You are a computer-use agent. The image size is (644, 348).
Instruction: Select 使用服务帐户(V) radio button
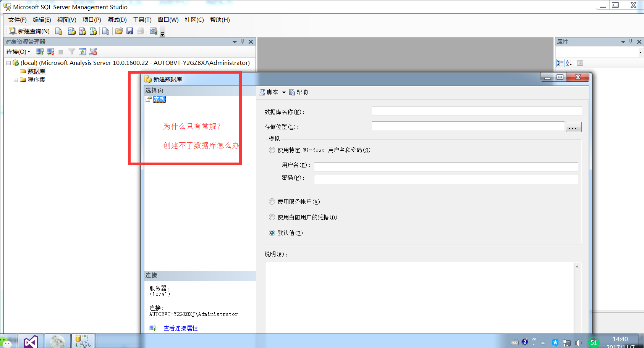point(272,201)
